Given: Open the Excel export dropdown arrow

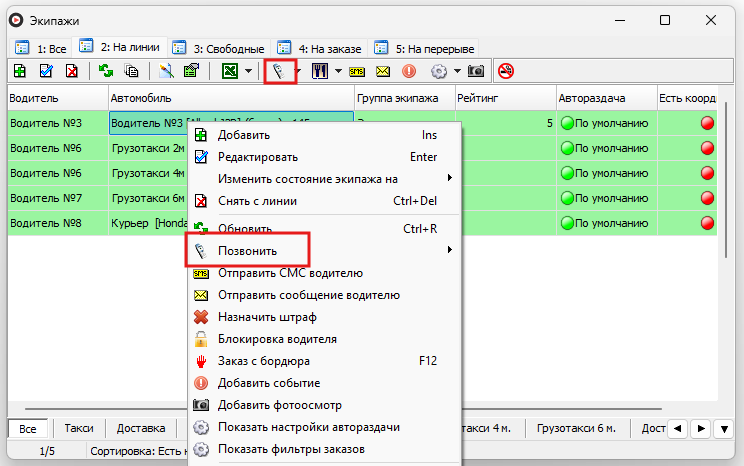Looking at the screenshot, I should tap(248, 71).
